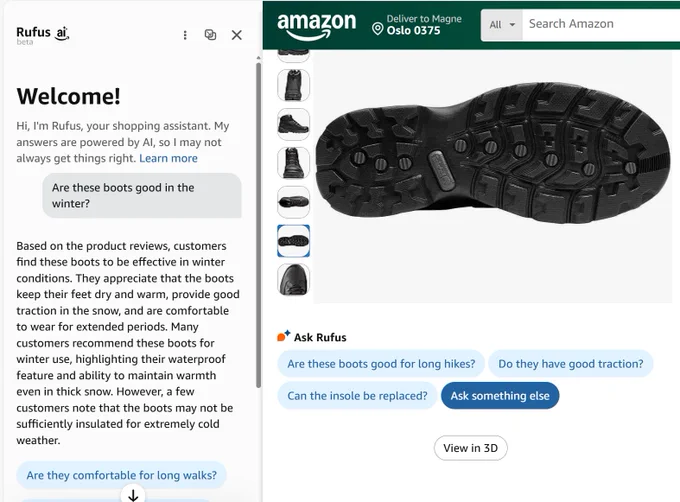Click into the Search Amazon field
Screen dimensions: 680x502
[601, 25]
